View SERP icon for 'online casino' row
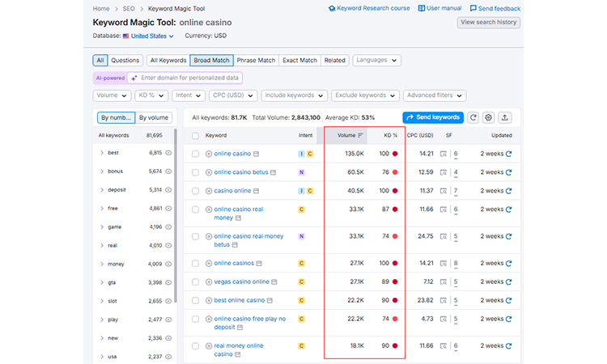This screenshot has width=607, height=364. pyautogui.click(x=444, y=154)
